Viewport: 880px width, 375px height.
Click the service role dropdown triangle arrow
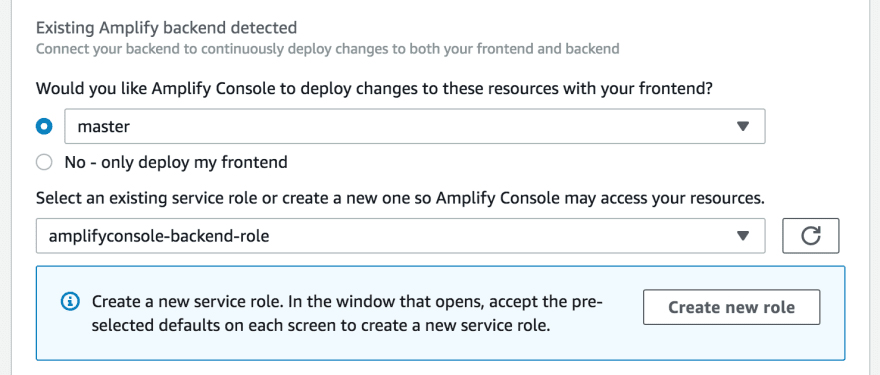tap(743, 236)
